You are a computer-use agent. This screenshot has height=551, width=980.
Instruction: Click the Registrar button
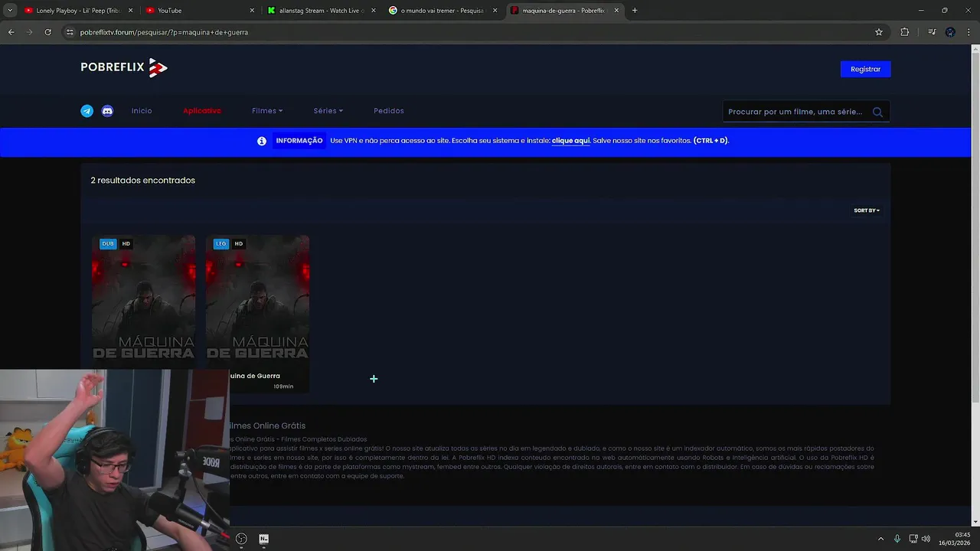click(865, 69)
